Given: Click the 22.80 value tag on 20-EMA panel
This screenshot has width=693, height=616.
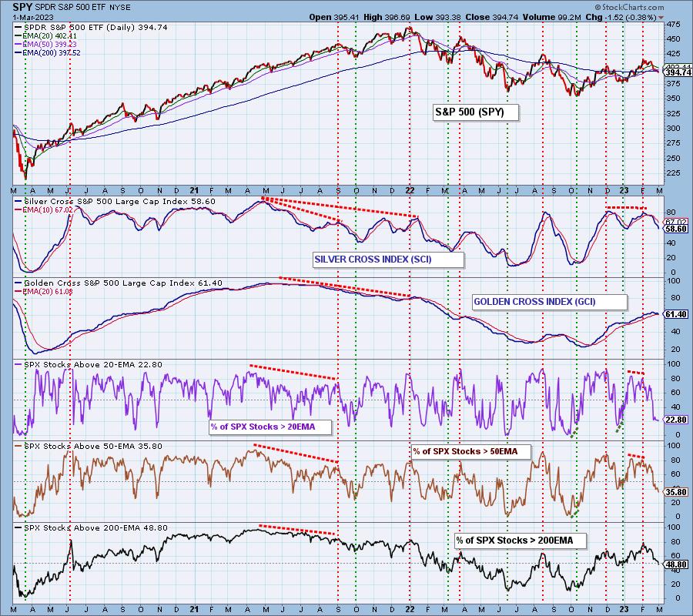Looking at the screenshot, I should (676, 420).
